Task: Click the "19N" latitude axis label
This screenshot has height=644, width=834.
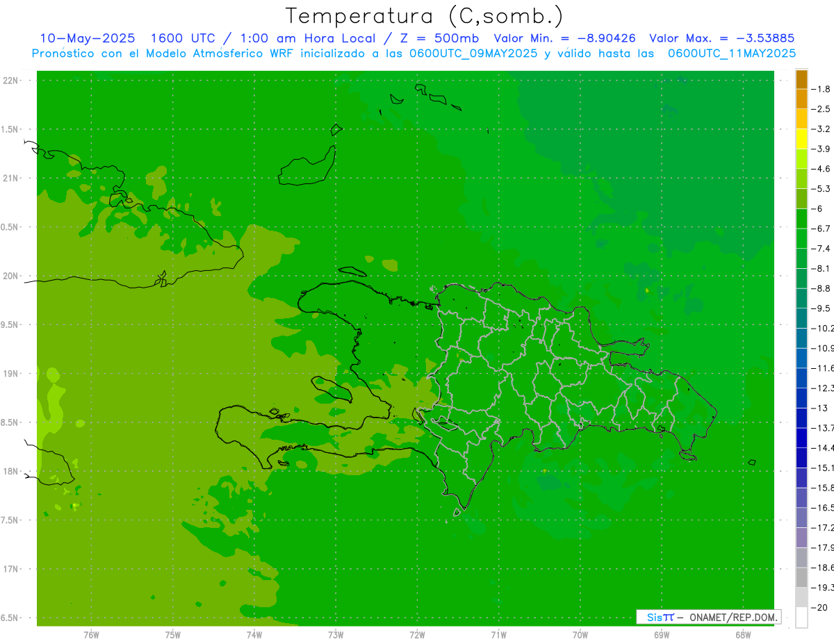Action: pyautogui.click(x=11, y=374)
